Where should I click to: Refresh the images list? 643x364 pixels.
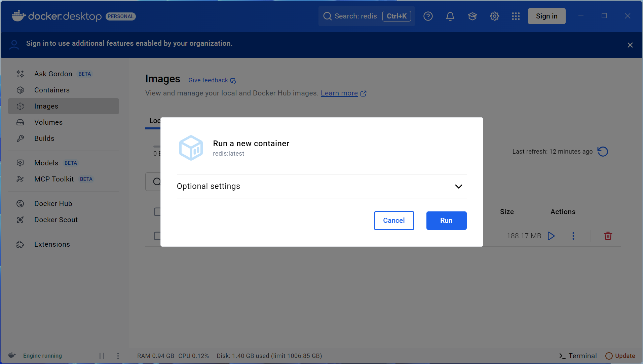pyautogui.click(x=603, y=152)
